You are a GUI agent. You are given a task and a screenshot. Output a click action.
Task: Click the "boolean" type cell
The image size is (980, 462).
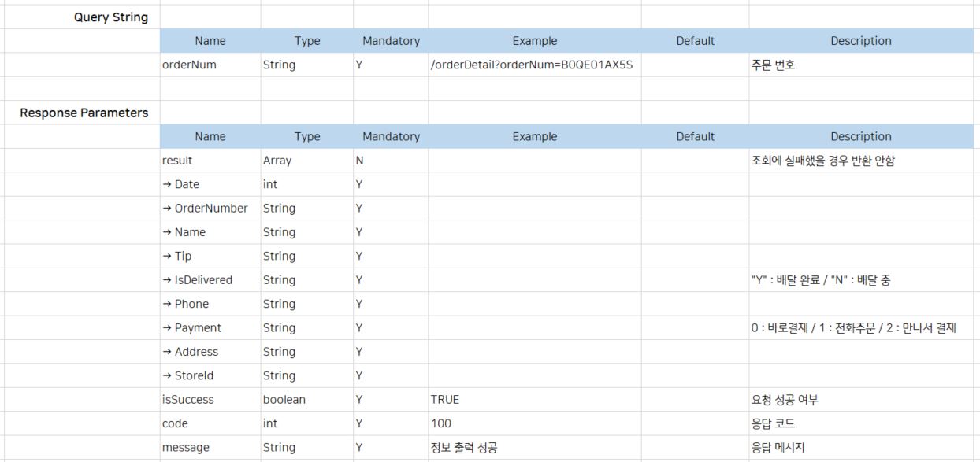(284, 400)
